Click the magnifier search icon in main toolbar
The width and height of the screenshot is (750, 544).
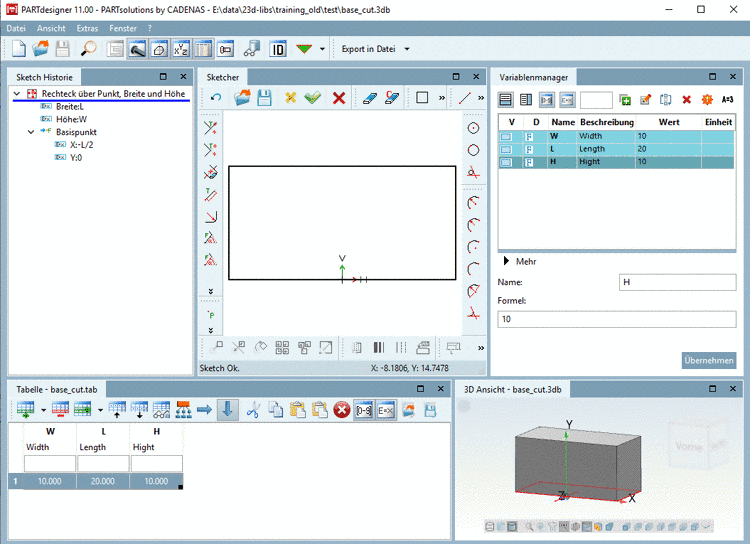click(88, 48)
